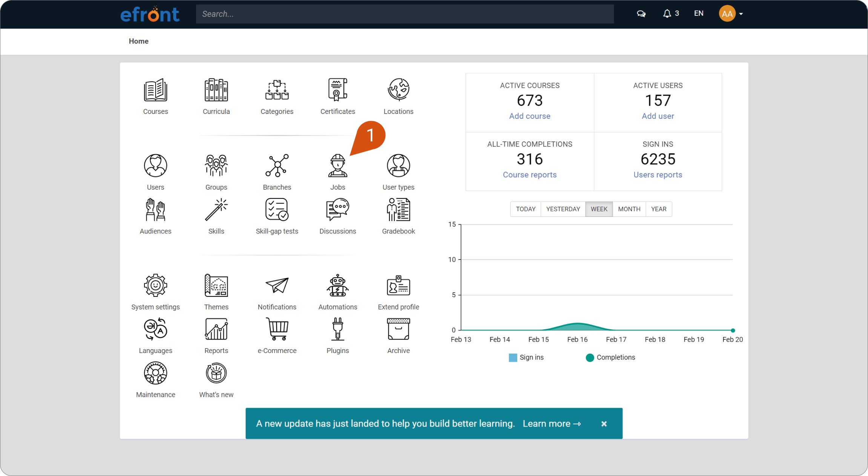The height and width of the screenshot is (476, 868).
Task: Switch chart range to TODAY
Action: click(x=526, y=209)
